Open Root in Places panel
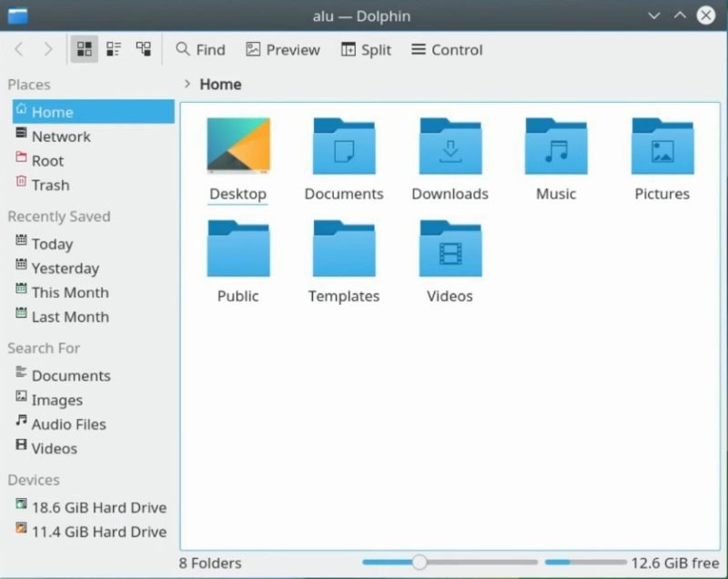728x579 pixels. pos(94,160)
